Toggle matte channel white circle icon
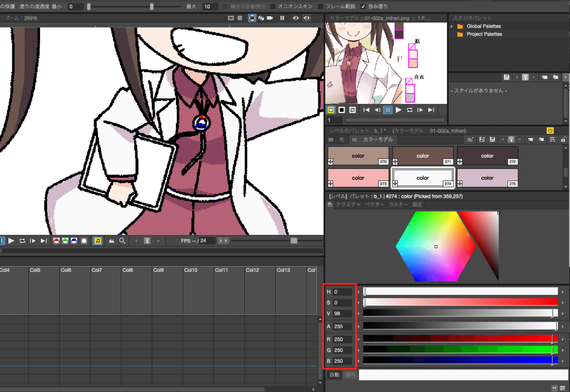570x392 pixels. pos(84,241)
